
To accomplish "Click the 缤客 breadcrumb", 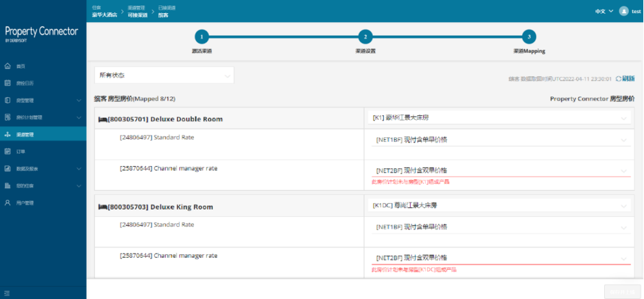I will click(163, 15).
